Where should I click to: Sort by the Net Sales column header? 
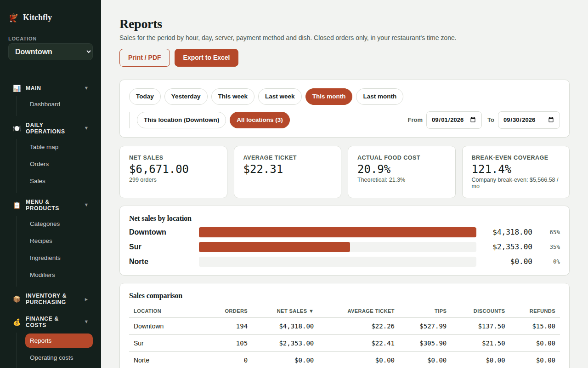coord(295,311)
